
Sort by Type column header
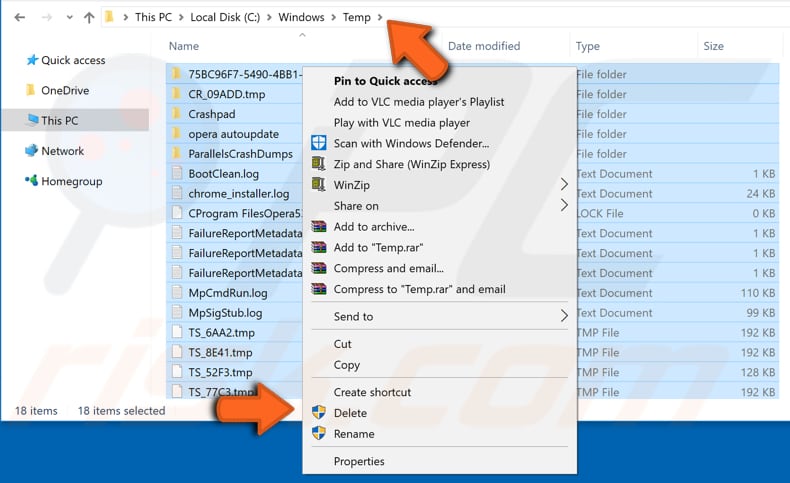587,46
